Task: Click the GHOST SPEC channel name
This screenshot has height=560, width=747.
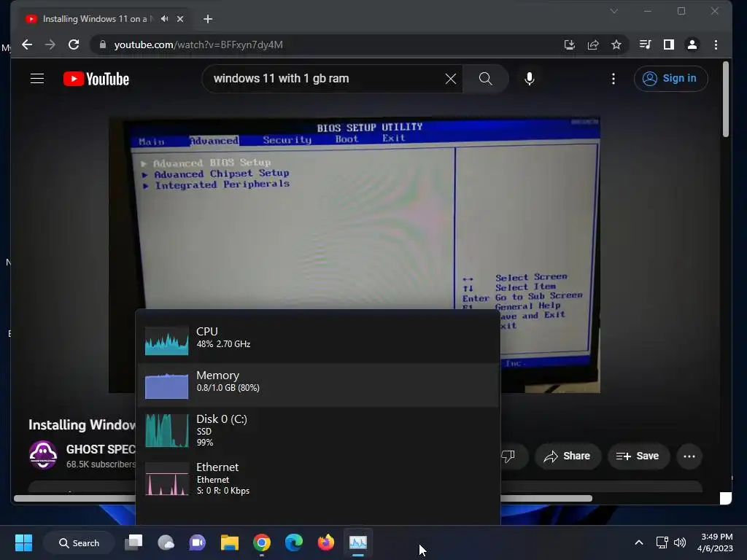Action: [x=101, y=449]
